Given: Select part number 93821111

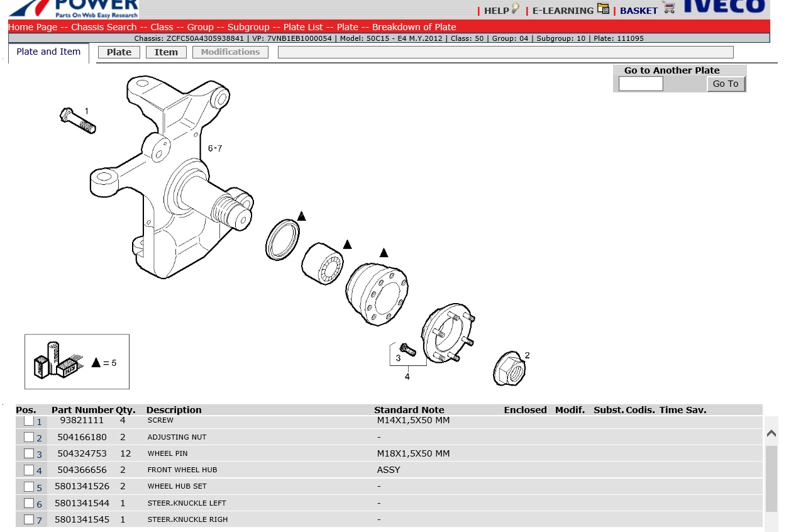Looking at the screenshot, I should pyautogui.click(x=82, y=420).
